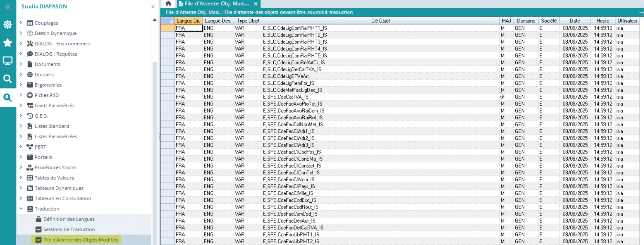Sort by the Clé Objet column header
The width and height of the screenshot is (644, 245).
click(x=380, y=21)
